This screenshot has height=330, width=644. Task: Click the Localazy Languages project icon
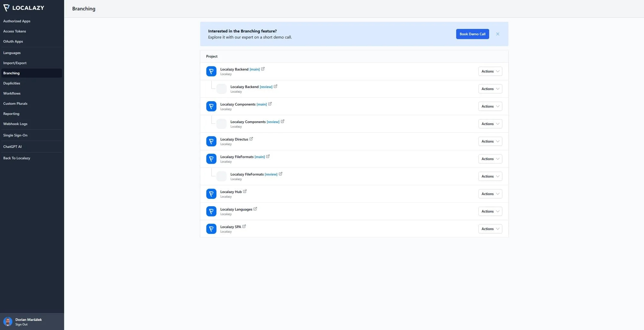(211, 211)
